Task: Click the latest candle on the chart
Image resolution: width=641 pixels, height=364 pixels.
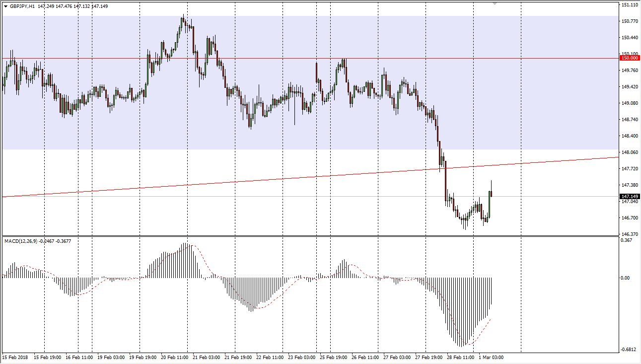Action: click(x=491, y=193)
